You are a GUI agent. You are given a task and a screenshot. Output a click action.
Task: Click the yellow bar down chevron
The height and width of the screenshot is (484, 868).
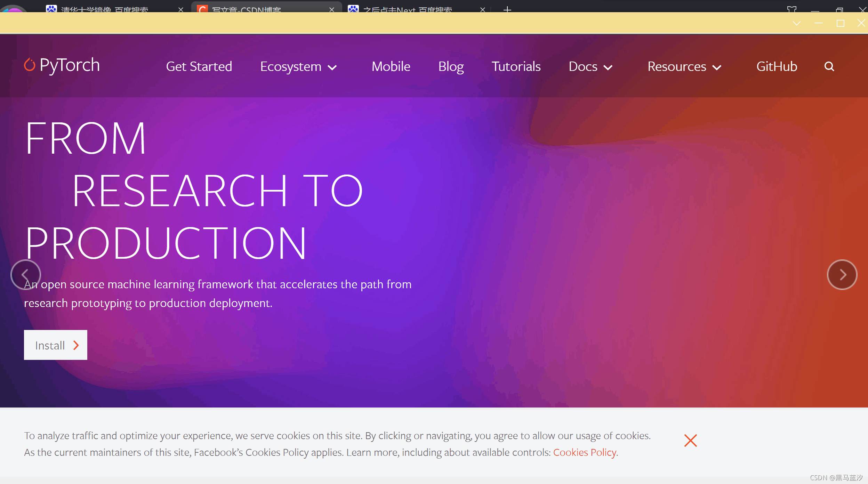(x=796, y=23)
